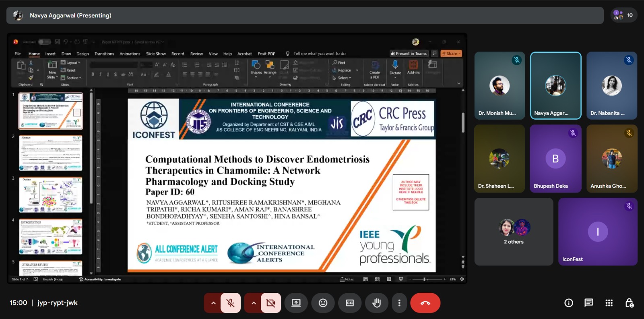Click the red Leave call button
Screen dimensions: 644x319
(x=425, y=303)
